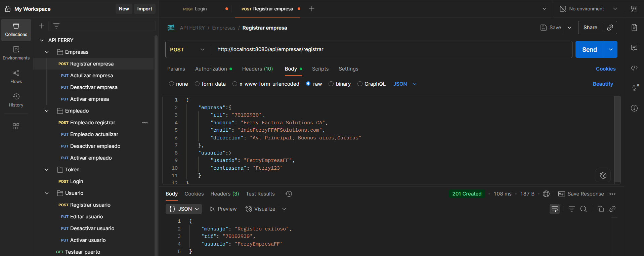Select the binary body type radio
This screenshot has width=644, height=256.
click(331, 84)
